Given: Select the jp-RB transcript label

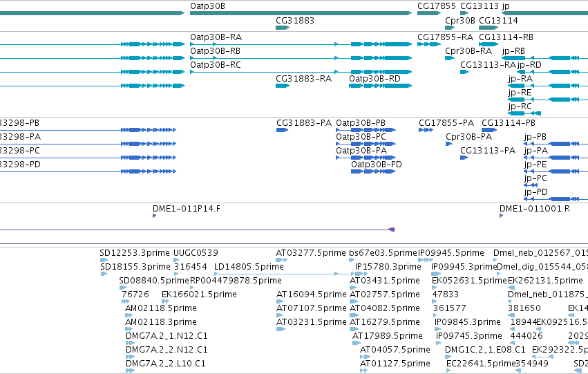Looking at the screenshot, I should 513,51.
